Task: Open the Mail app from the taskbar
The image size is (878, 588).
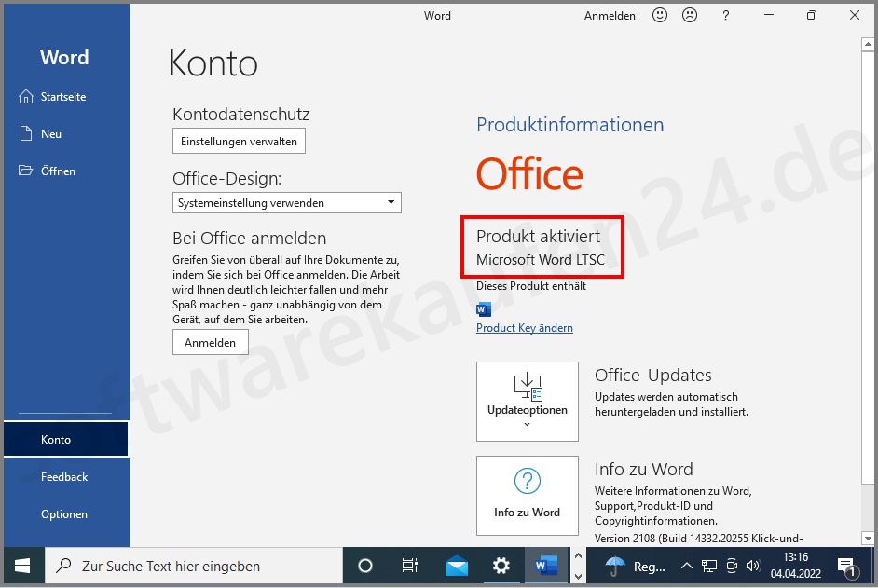Action: coord(456,565)
